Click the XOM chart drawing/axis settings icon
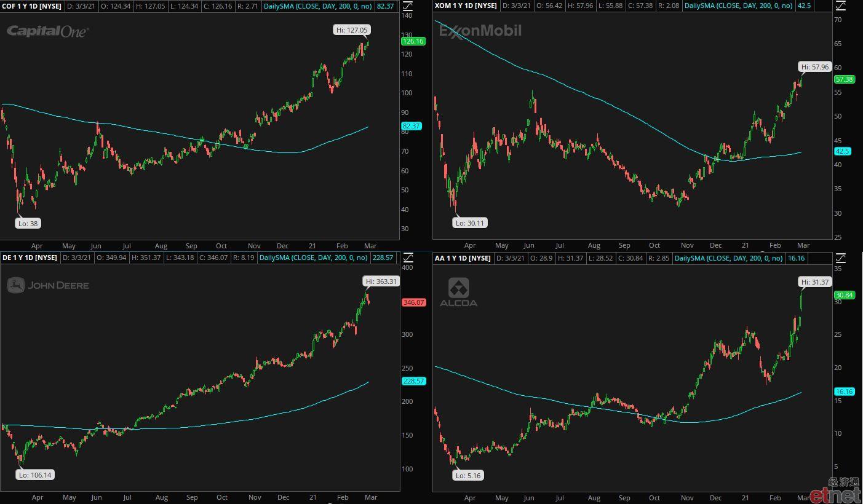The width and height of the screenshot is (863, 504). point(840,6)
